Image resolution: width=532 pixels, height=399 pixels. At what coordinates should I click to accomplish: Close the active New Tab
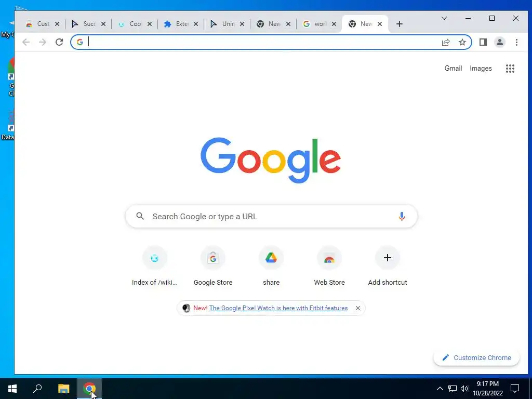pos(380,24)
